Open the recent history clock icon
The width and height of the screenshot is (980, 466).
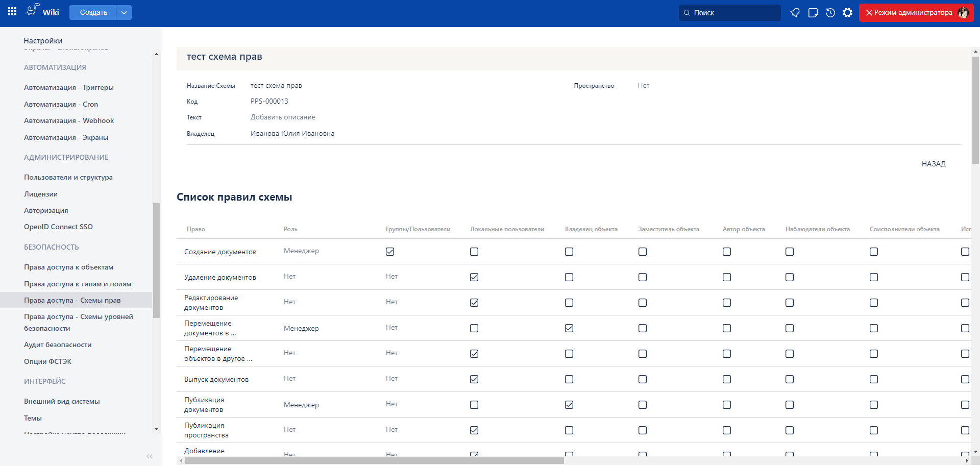click(x=830, y=13)
